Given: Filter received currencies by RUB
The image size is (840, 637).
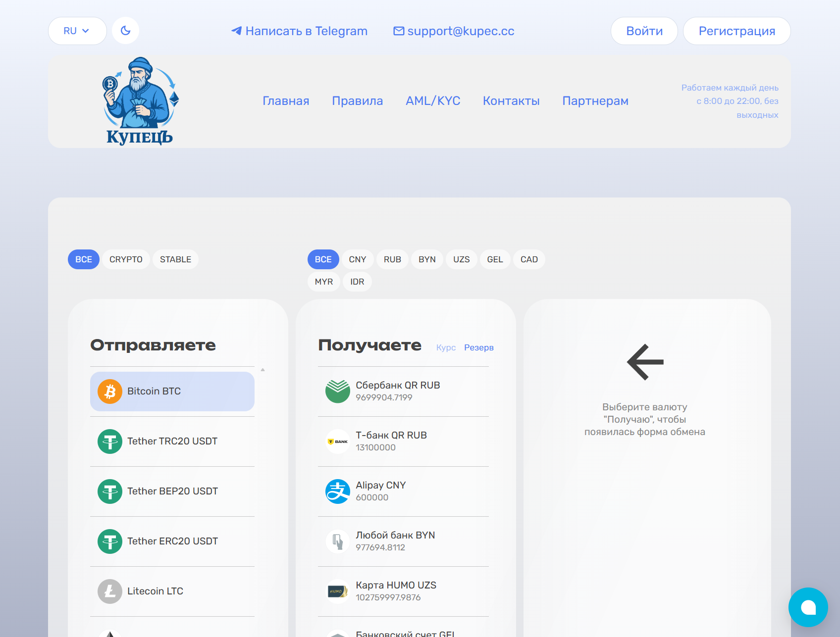Looking at the screenshot, I should coord(392,259).
